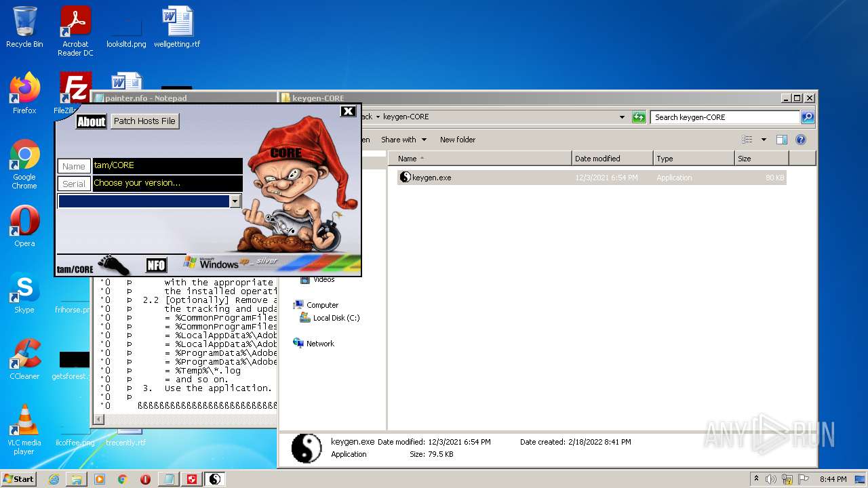Launch Windows Media Player from taskbar
Image resolution: width=868 pixels, height=488 pixels.
pos(100,479)
